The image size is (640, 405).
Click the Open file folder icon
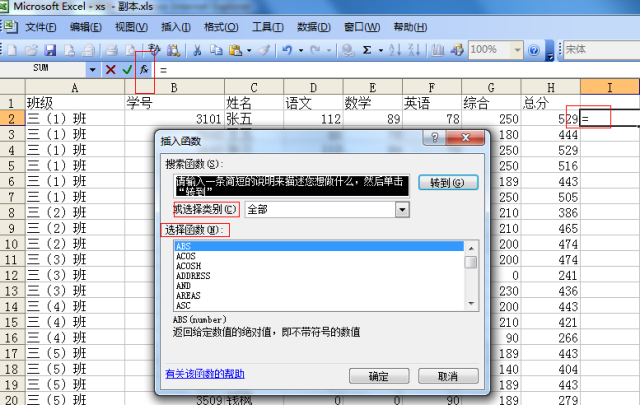tap(31, 50)
